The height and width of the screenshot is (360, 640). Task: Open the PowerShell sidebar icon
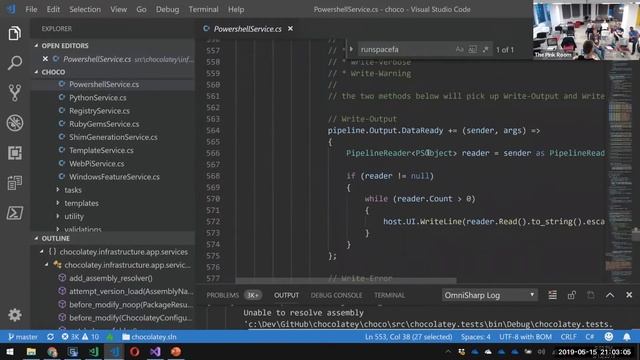click(x=15, y=213)
